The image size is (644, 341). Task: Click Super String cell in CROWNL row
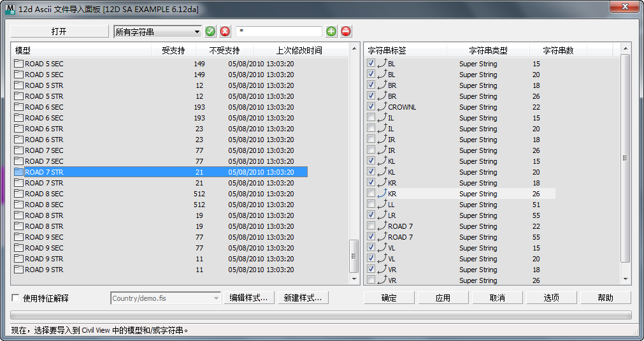(x=478, y=107)
